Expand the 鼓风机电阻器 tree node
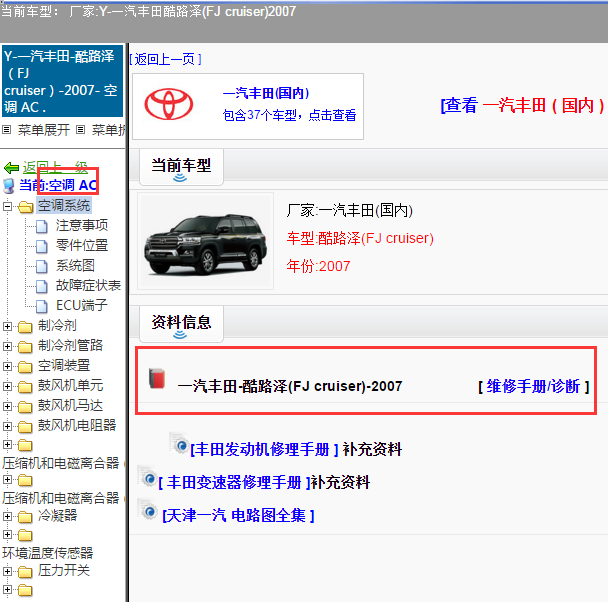This screenshot has height=602, width=608. [7, 426]
